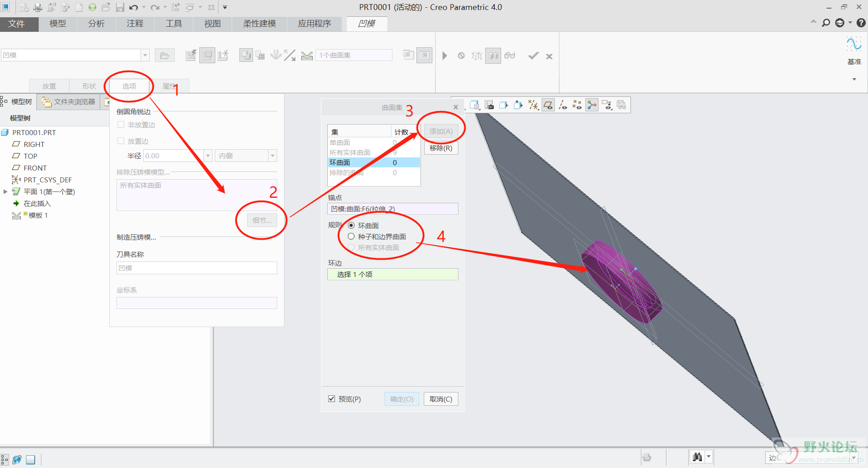Click the Open folder icon in quick toolbar
This screenshot has height=468, width=868.
[106, 7]
